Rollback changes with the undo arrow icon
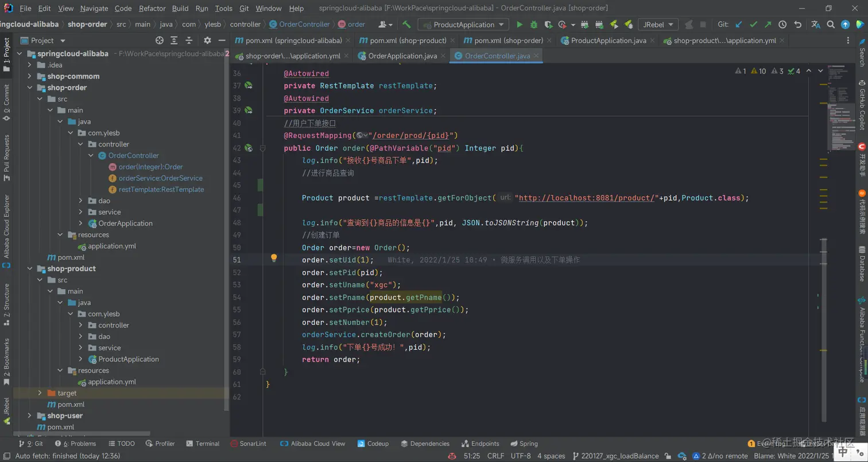Image resolution: width=868 pixels, height=462 pixels. click(797, 25)
